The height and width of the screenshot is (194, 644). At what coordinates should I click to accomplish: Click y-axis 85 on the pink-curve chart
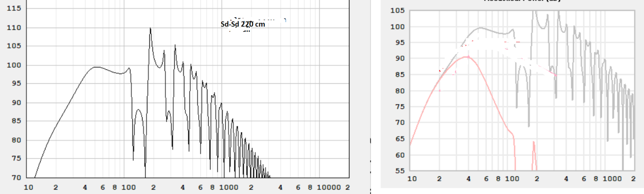400,75
